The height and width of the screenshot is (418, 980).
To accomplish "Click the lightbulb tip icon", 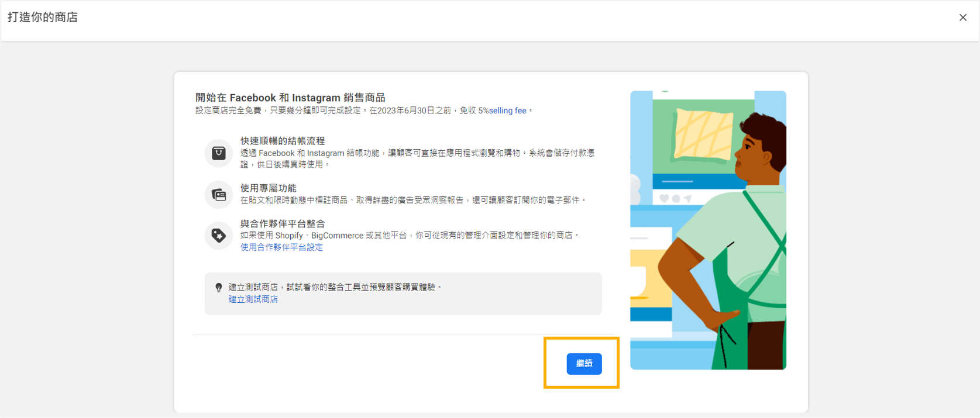I will 218,288.
